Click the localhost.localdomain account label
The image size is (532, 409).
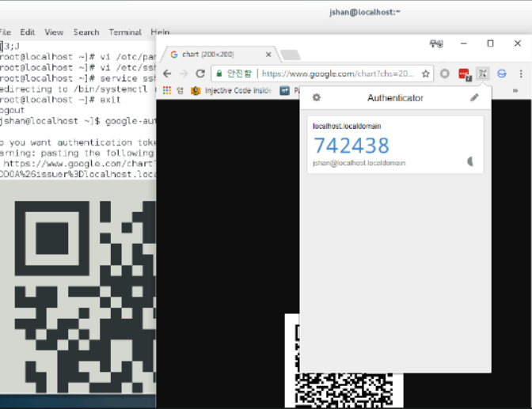[x=347, y=126]
